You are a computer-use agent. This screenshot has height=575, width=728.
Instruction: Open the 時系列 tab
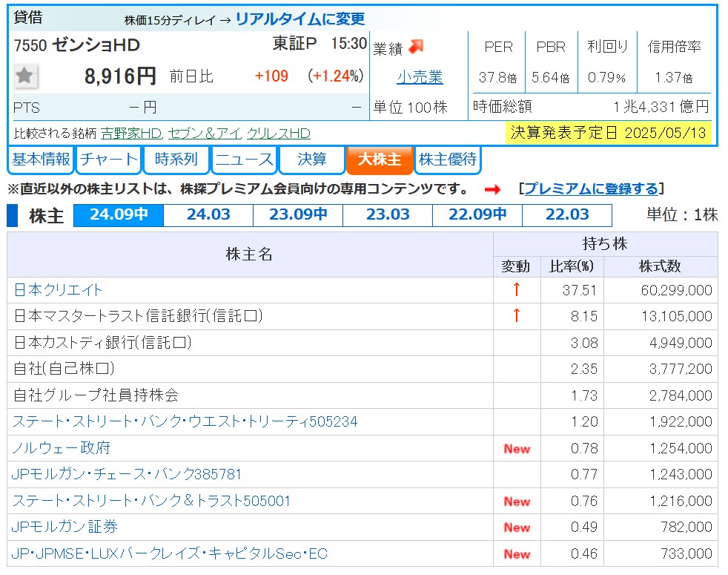pyautogui.click(x=176, y=160)
